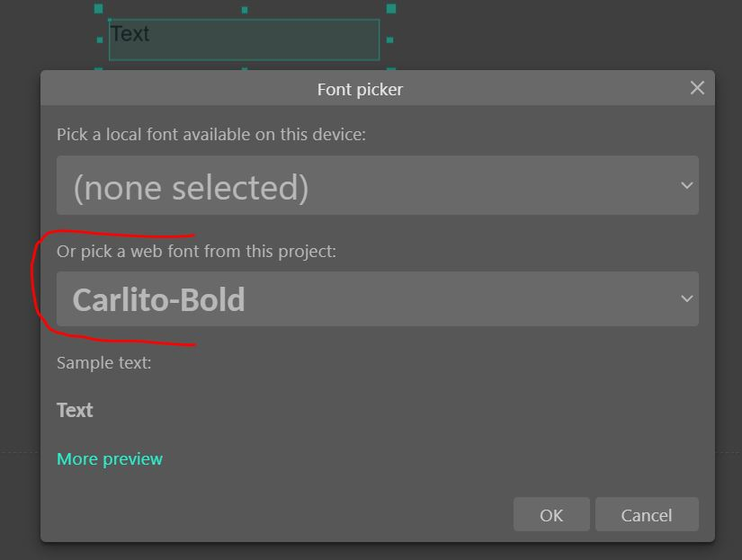Click the Font picker title bar
The width and height of the screenshot is (742, 560).
click(x=360, y=88)
